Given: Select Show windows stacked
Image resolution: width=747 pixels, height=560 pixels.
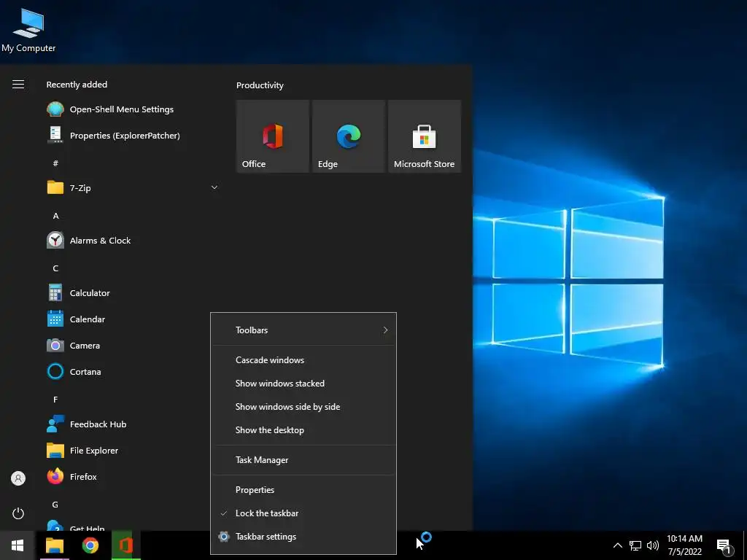Looking at the screenshot, I should 303,384.
